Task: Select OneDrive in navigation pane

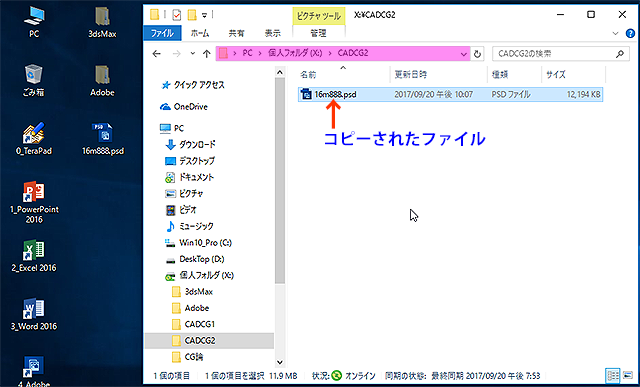Action: pyautogui.click(x=184, y=107)
